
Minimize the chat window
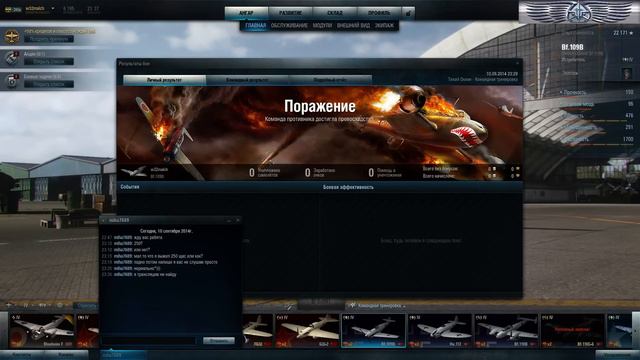tap(229, 220)
